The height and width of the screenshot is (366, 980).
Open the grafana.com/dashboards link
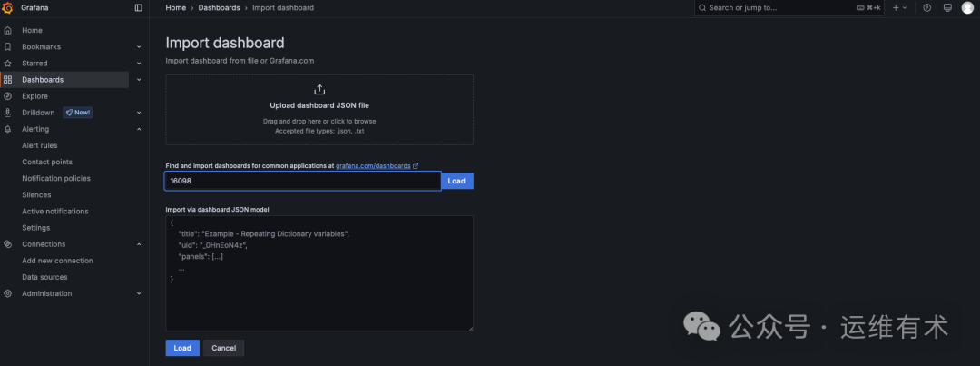[x=373, y=166]
